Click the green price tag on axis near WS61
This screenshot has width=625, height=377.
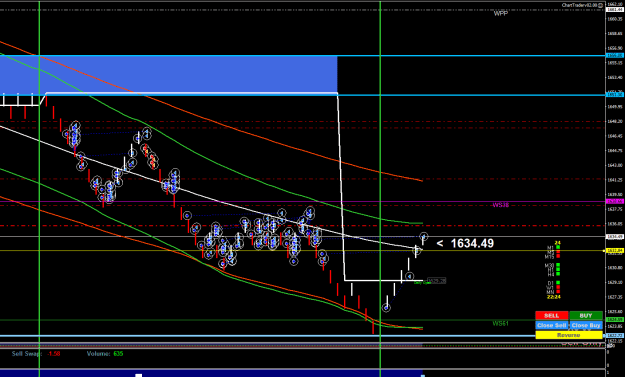click(x=614, y=320)
